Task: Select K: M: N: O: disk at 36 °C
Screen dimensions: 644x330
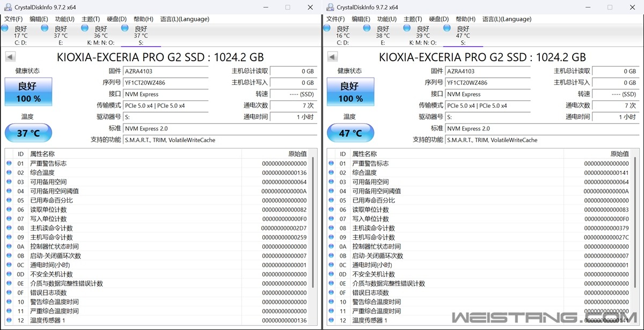Action: click(x=100, y=35)
